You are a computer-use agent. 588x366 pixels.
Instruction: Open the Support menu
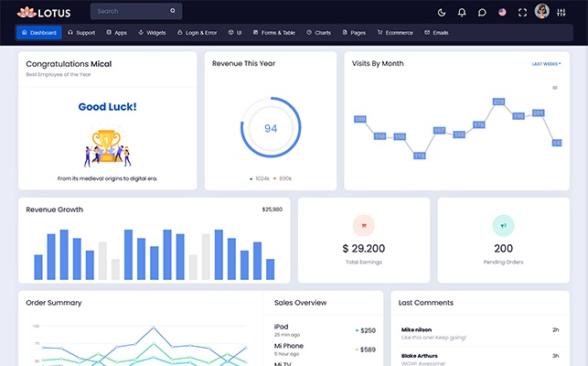pos(81,33)
